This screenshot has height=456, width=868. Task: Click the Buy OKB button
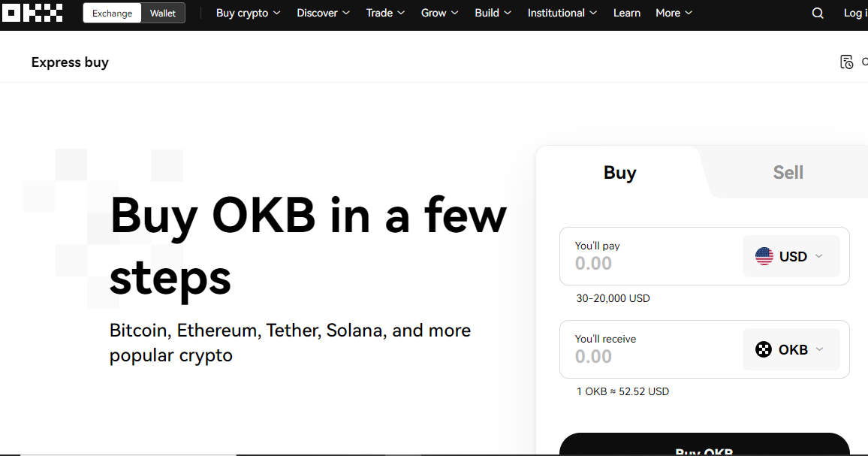click(704, 445)
